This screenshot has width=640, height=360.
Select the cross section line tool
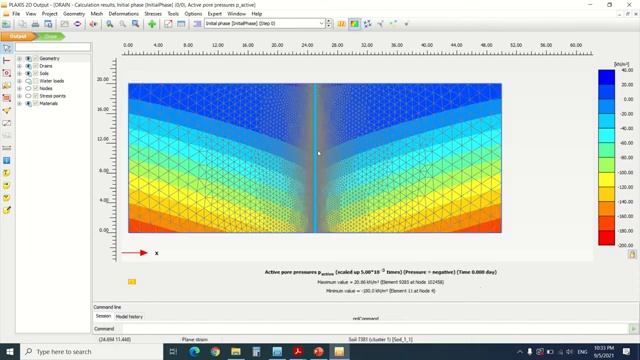click(7, 61)
